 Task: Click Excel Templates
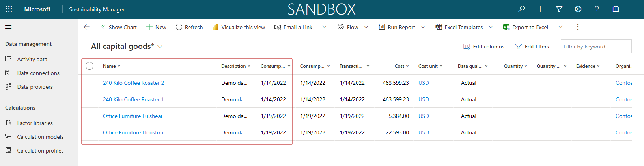pos(459,27)
